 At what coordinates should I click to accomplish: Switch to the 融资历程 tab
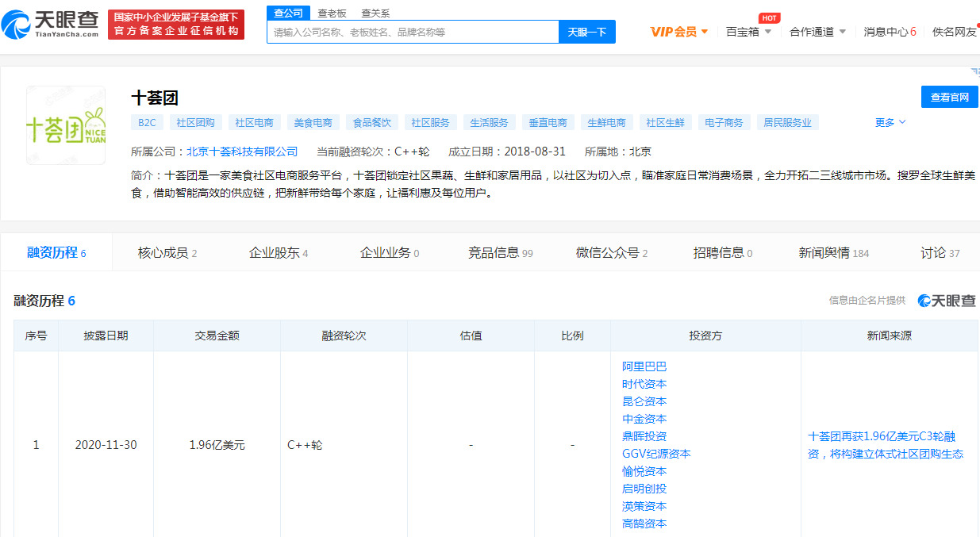[x=56, y=253]
